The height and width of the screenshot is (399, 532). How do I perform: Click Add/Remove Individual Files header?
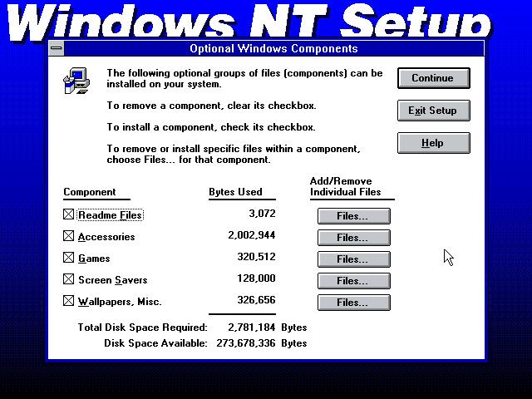click(346, 186)
